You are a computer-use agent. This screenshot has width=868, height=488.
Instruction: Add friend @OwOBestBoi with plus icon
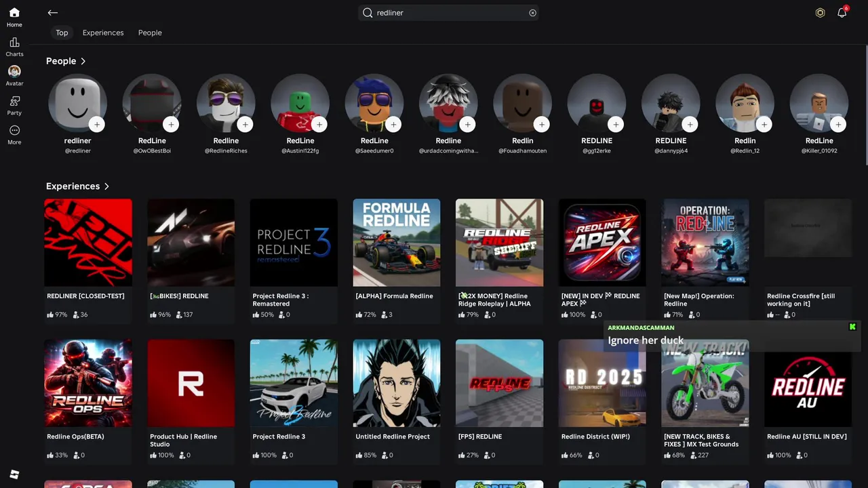coord(171,125)
